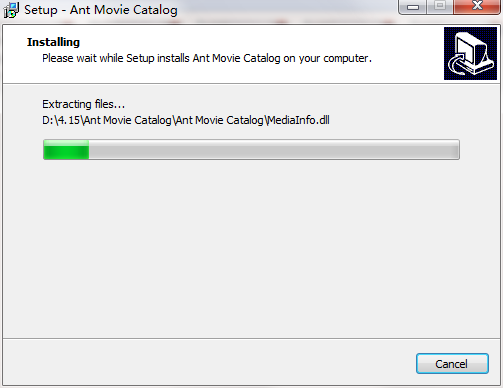
Task: Open the setup icon system menu
Action: tap(11, 10)
